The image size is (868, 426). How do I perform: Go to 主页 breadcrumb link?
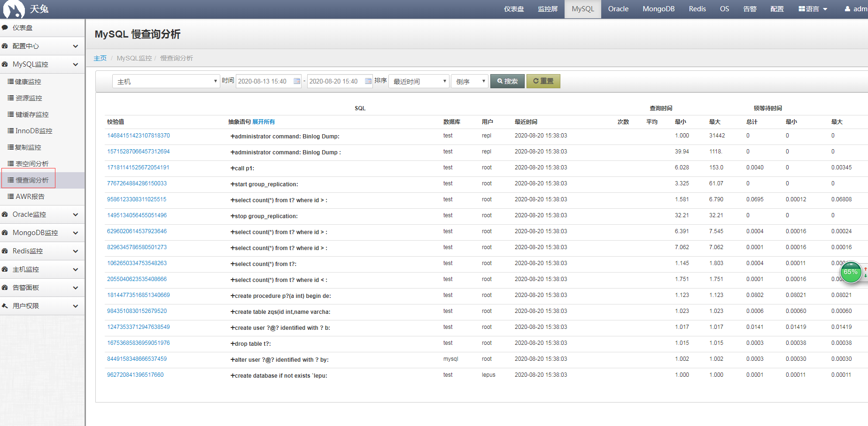[100, 58]
